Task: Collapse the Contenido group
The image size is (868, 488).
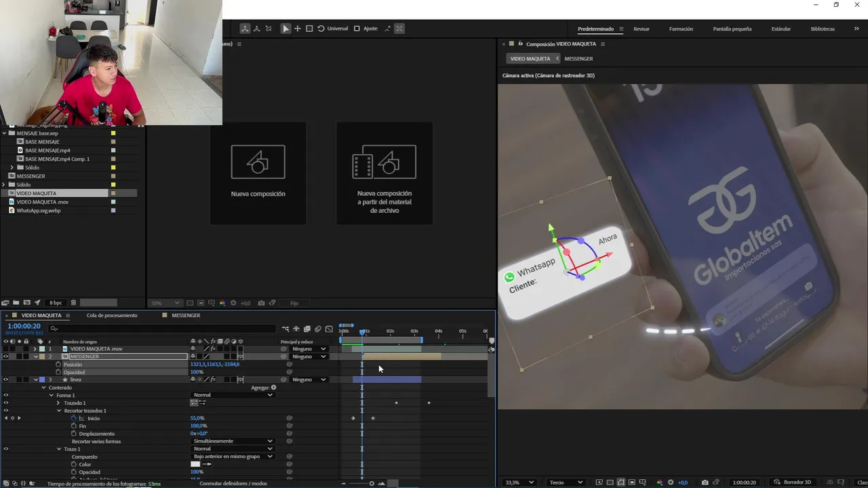Action: coord(43,388)
